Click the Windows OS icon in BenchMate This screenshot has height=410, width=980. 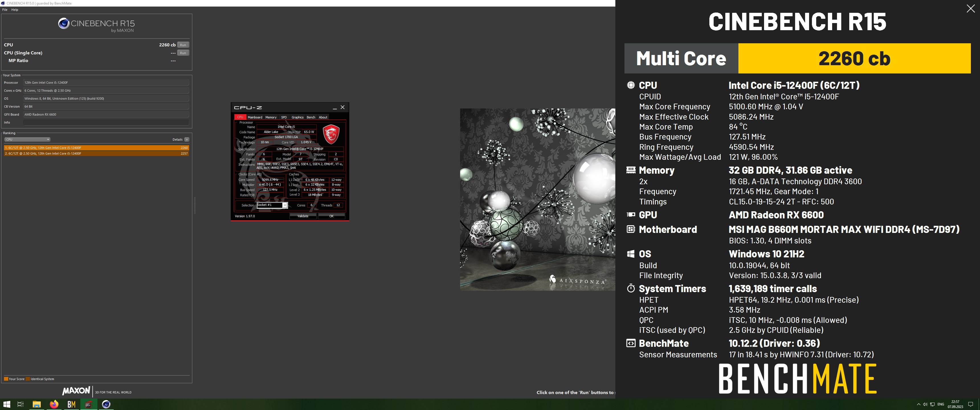click(x=631, y=254)
